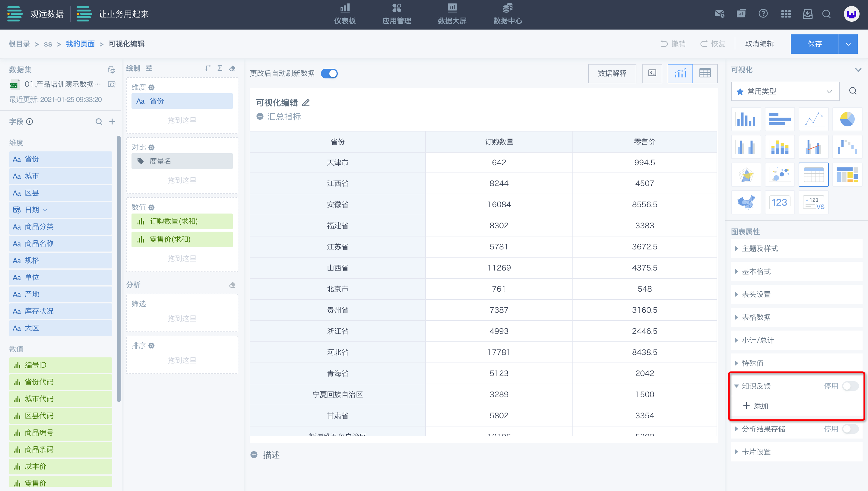
Task: Disable auto refresh data toggle
Action: [x=329, y=74]
